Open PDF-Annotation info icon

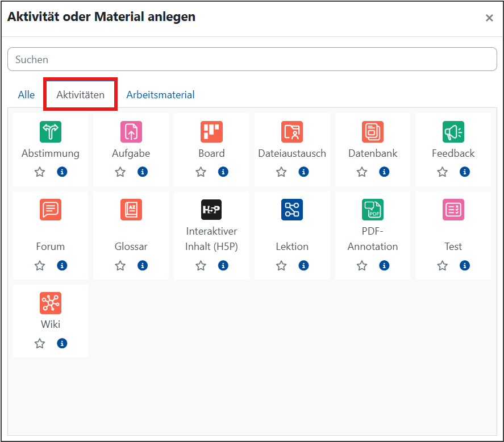click(x=384, y=265)
